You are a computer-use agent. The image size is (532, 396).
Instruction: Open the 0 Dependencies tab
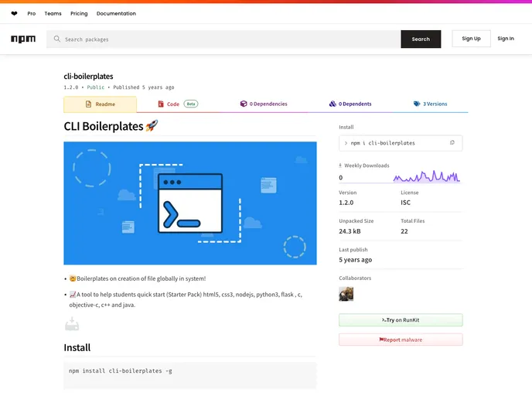tap(264, 104)
